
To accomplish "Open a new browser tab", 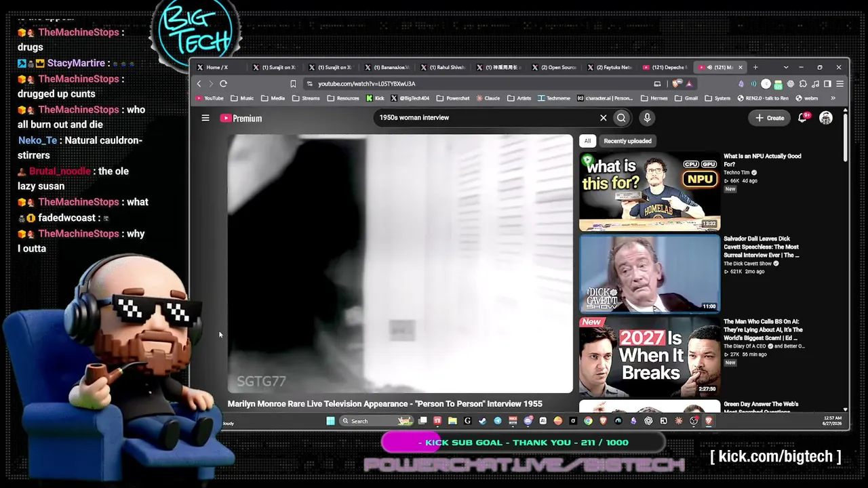I will 755,67.
